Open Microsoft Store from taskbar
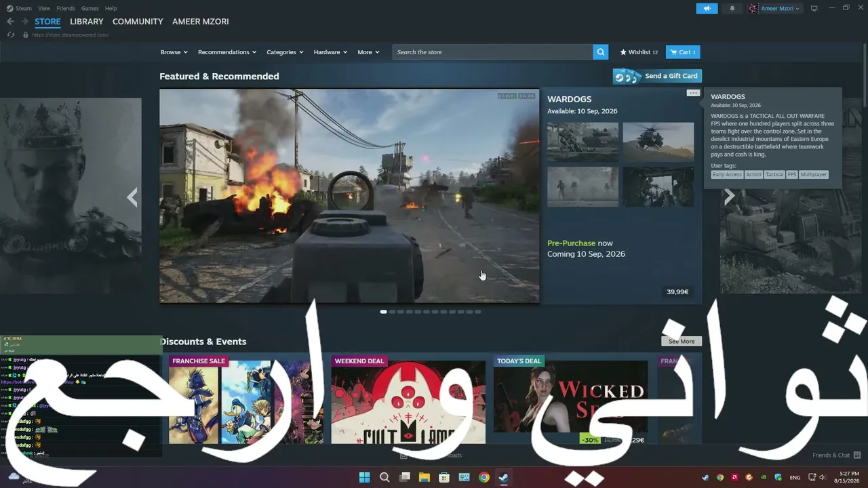 (444, 477)
